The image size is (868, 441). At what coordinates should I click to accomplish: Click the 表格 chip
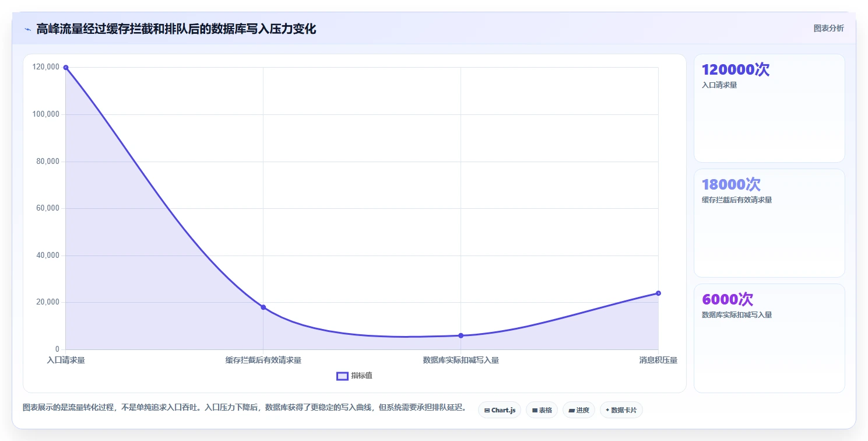[x=542, y=410]
